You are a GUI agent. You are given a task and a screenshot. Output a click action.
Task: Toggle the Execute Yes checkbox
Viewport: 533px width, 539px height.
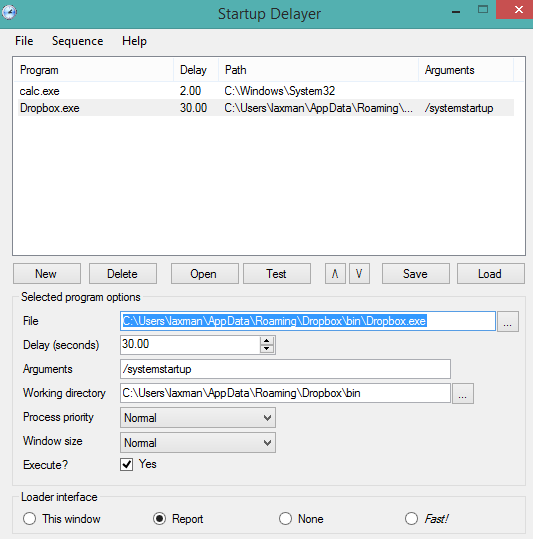pos(126,465)
